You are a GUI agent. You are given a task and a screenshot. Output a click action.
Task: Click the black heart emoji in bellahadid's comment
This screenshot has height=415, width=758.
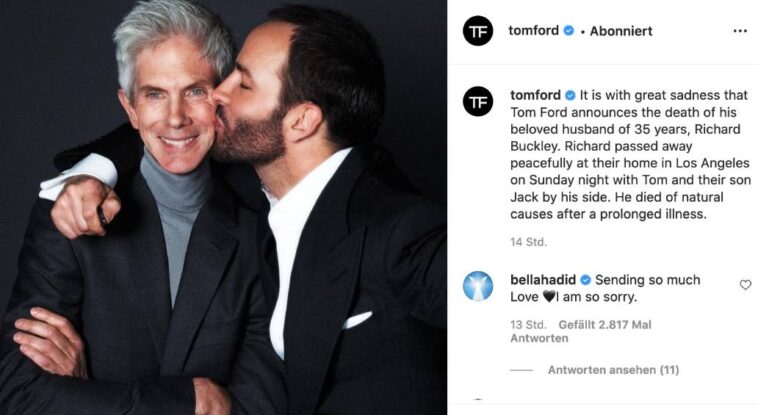(549, 296)
